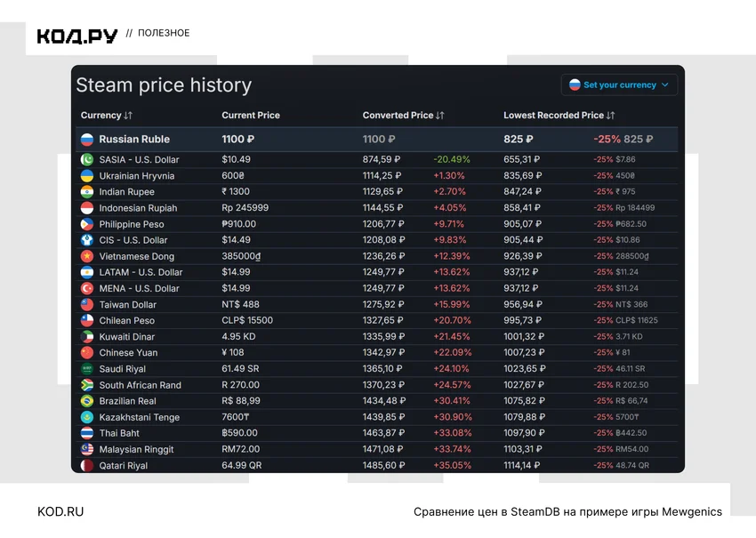
Task: Click the CIS - U.S. Dollar icon
Action: click(x=87, y=240)
